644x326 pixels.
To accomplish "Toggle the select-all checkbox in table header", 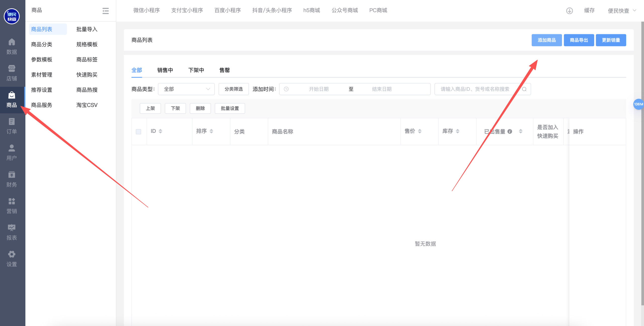I will click(x=138, y=132).
